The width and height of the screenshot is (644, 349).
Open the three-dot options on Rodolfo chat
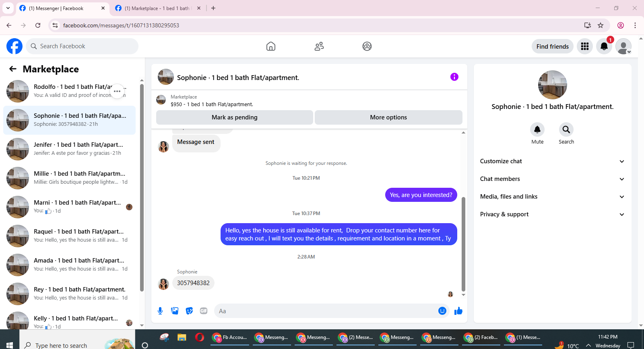coord(117,91)
